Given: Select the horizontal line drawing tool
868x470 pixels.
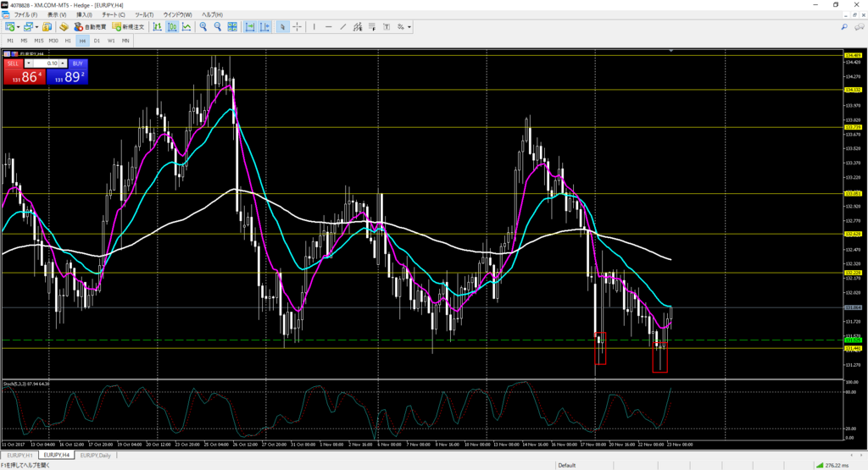Looking at the screenshot, I should point(328,26).
